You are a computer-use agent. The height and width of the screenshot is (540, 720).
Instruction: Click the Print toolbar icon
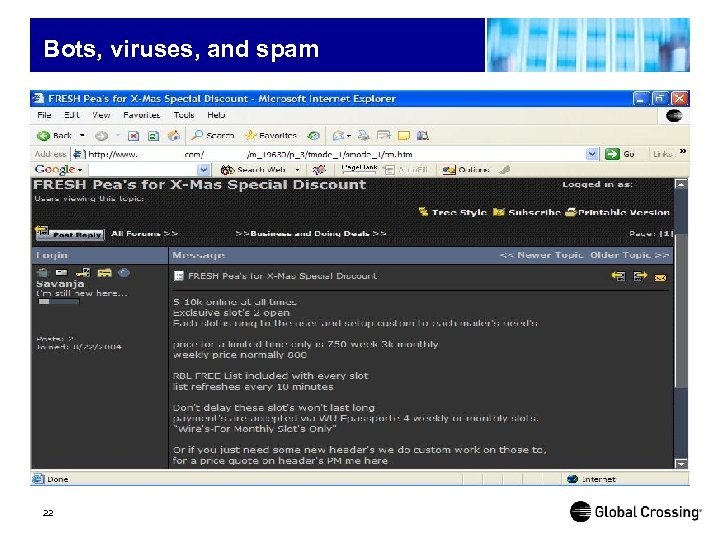pos(364,135)
